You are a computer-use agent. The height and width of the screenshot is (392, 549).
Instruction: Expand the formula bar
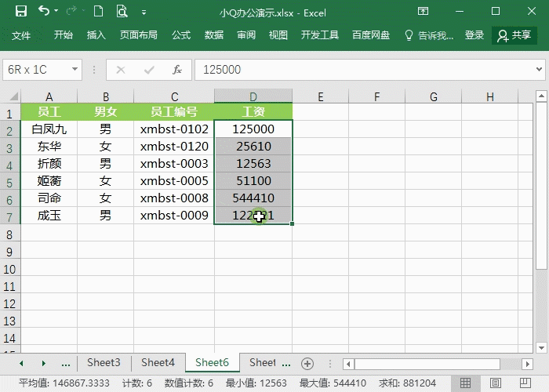[540, 70]
